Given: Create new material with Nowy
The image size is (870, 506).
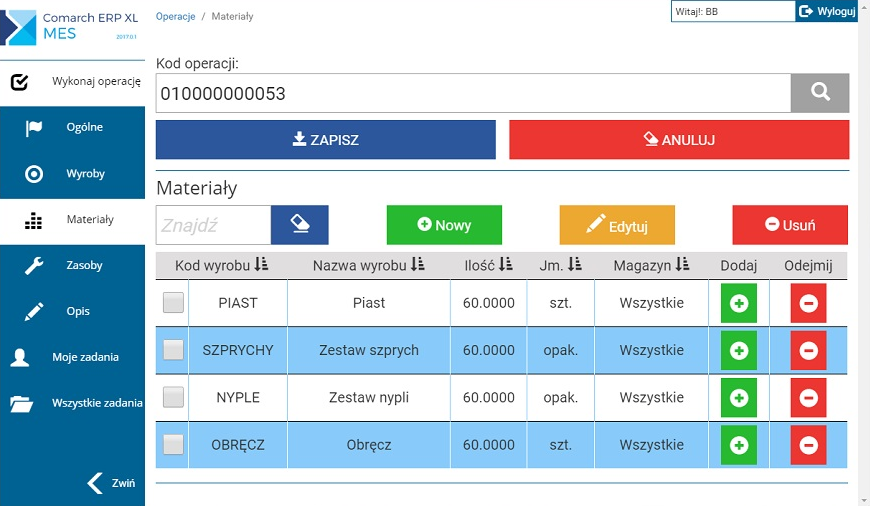Looking at the screenshot, I should tap(444, 225).
